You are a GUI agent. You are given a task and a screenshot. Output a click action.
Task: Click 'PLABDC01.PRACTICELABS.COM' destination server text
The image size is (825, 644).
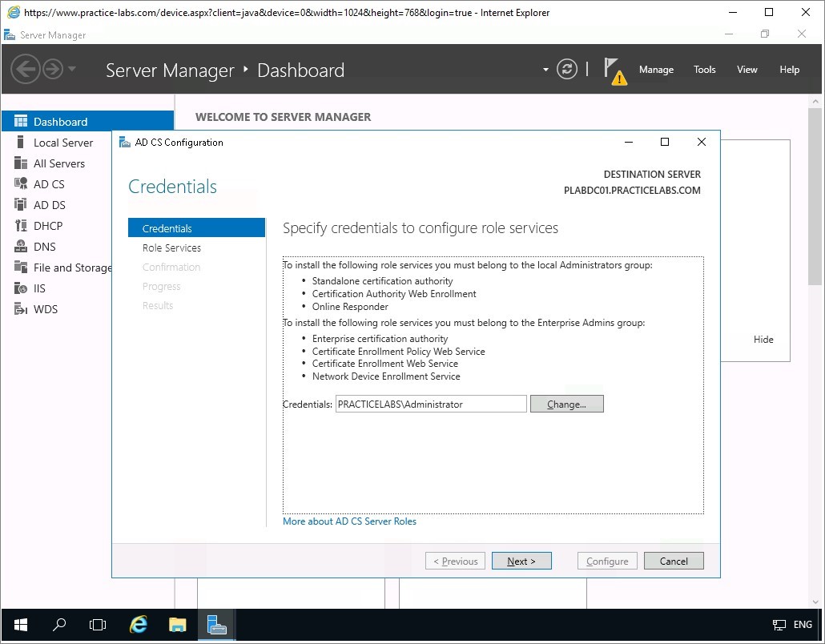632,191
